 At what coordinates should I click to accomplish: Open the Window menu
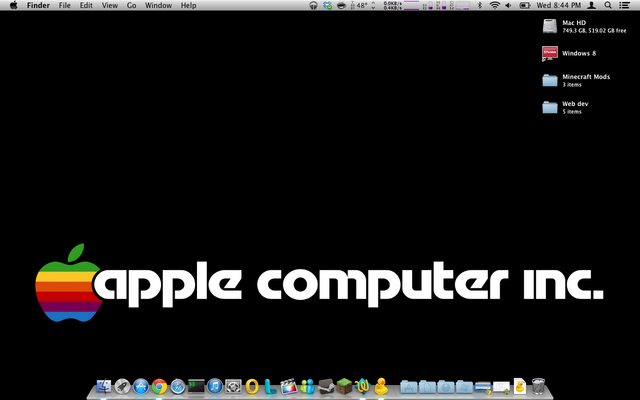(x=158, y=5)
